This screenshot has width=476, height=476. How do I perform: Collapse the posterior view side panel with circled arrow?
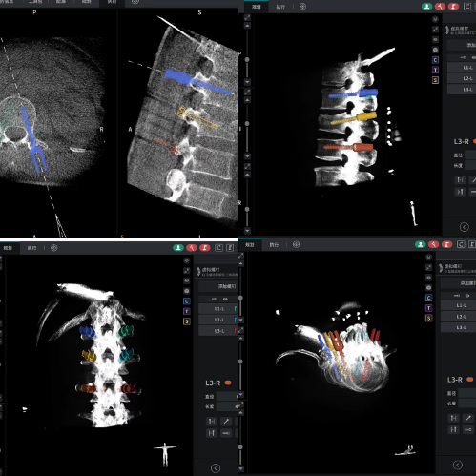pyautogui.click(x=216, y=468)
